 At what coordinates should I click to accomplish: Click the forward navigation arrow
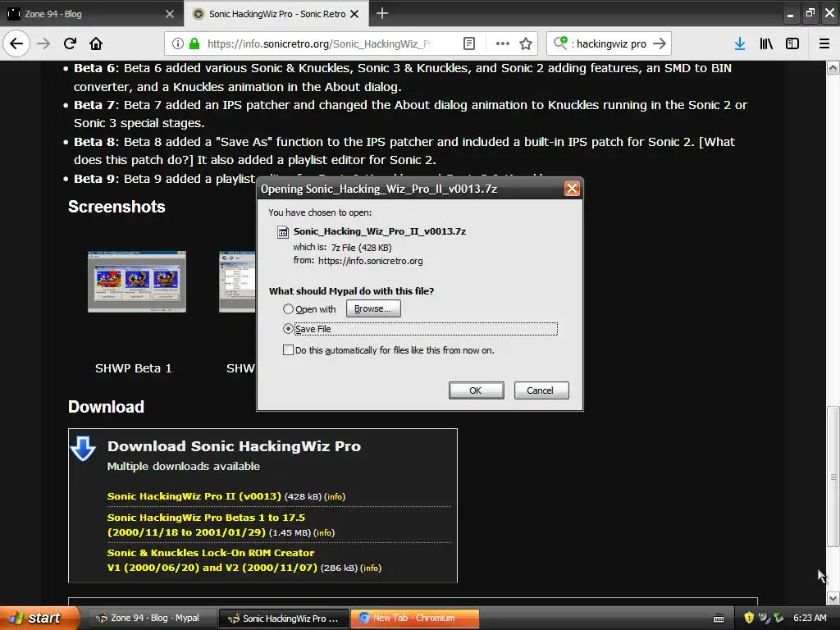pos(44,43)
